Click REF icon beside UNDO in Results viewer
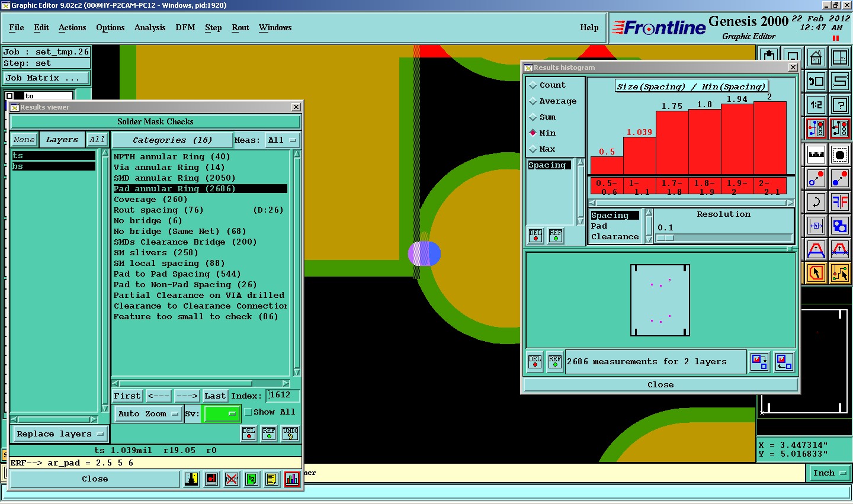 [x=269, y=434]
